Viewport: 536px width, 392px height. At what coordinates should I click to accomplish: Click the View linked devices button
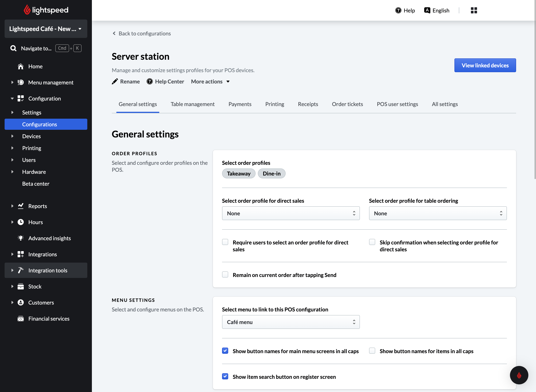[485, 65]
